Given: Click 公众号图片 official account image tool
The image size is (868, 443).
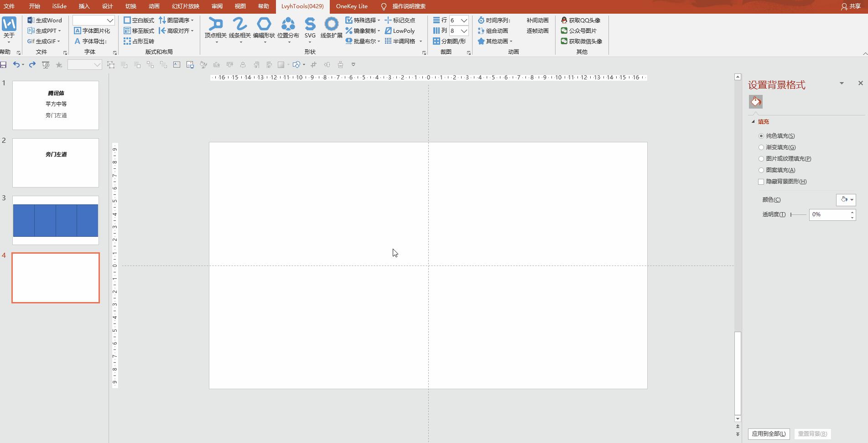Looking at the screenshot, I should (578, 31).
